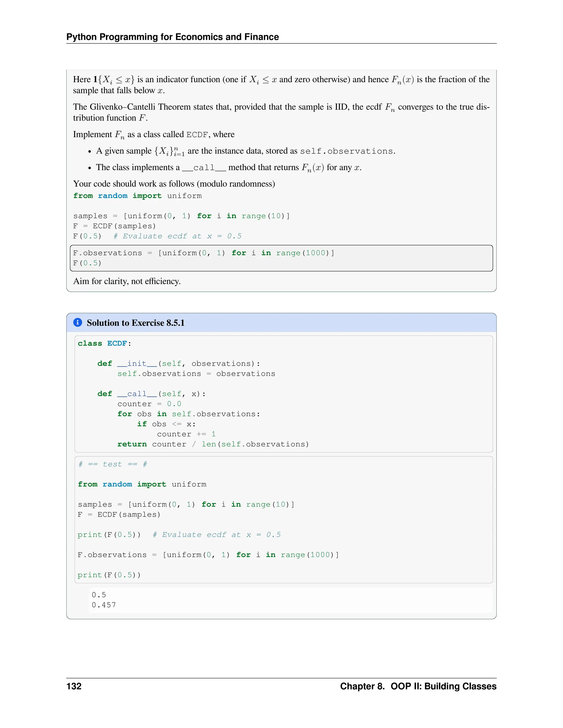Click the heading 'Solution to Exercise 8.5.1'
The height and width of the screenshot is (728, 563).
tap(136, 323)
